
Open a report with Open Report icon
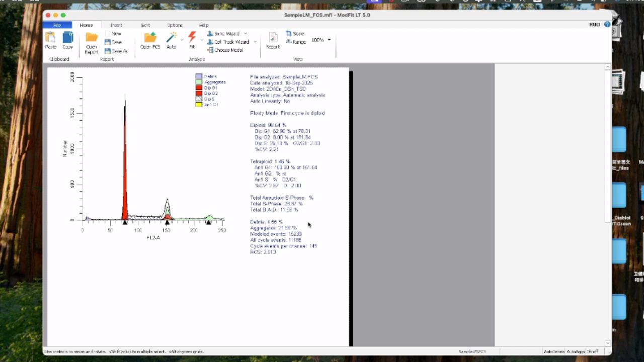tap(92, 38)
